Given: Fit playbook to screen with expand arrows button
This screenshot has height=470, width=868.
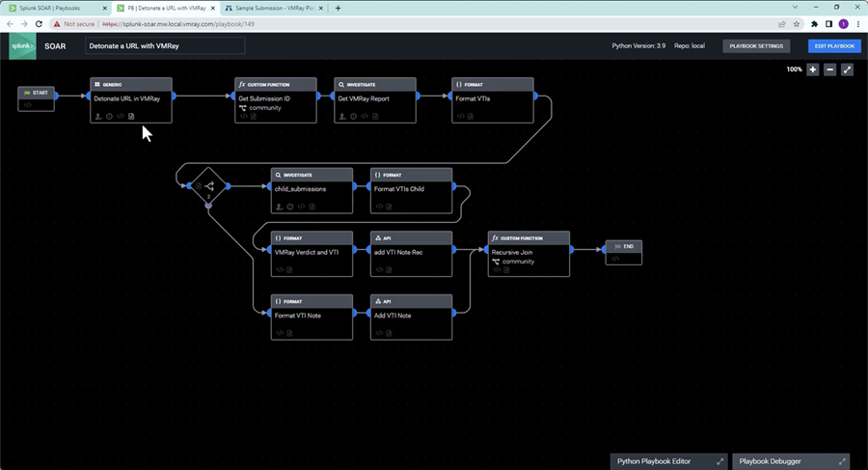Looking at the screenshot, I should (847, 69).
